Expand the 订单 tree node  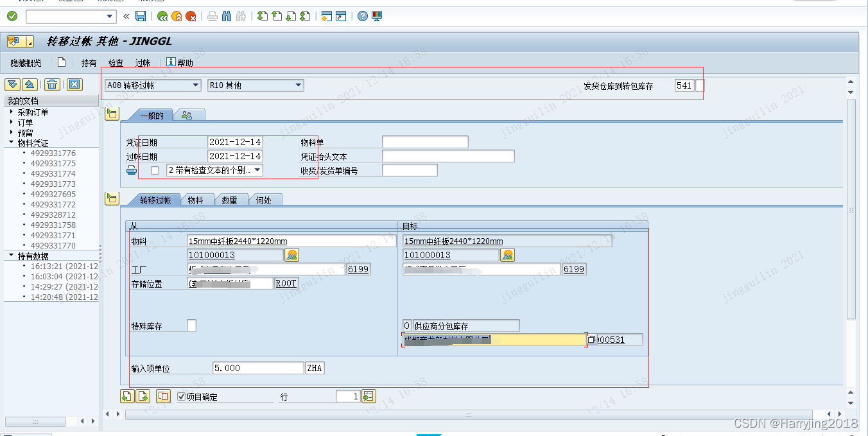[x=12, y=122]
